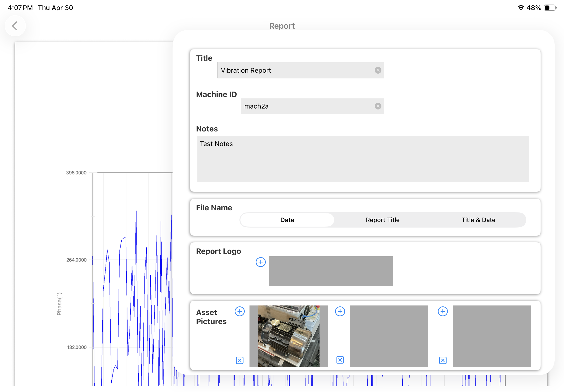Add third asset picture
The image size is (564, 392).
[x=442, y=311]
